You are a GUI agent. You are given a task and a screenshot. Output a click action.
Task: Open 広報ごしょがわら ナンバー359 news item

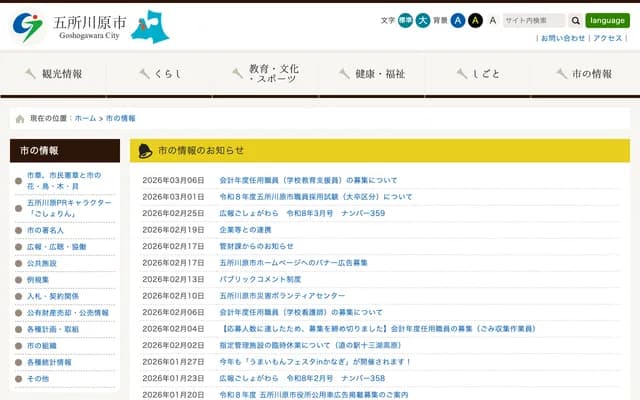tap(302, 213)
